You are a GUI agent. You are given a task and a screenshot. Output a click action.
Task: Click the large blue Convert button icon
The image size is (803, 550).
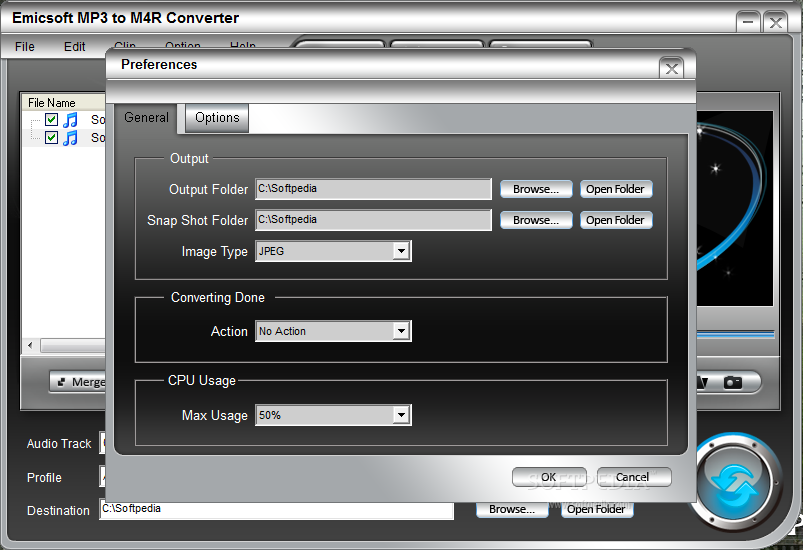pos(735,482)
